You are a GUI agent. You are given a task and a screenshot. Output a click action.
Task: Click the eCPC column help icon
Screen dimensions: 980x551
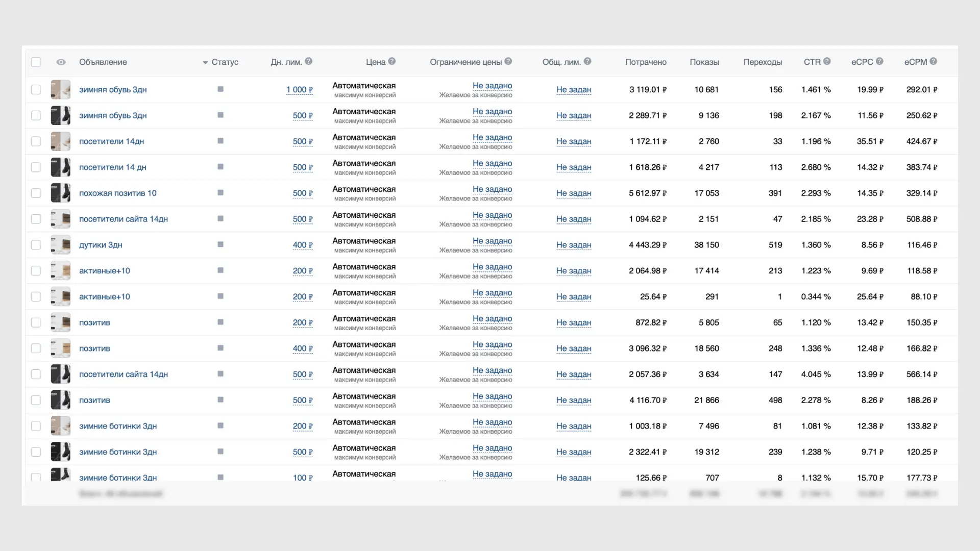coord(879,61)
